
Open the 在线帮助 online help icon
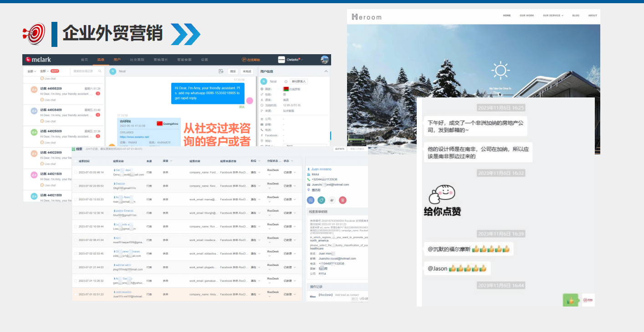(244, 60)
